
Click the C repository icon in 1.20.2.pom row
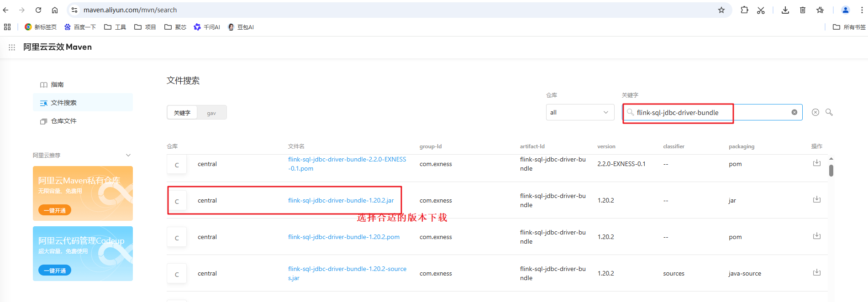(177, 237)
